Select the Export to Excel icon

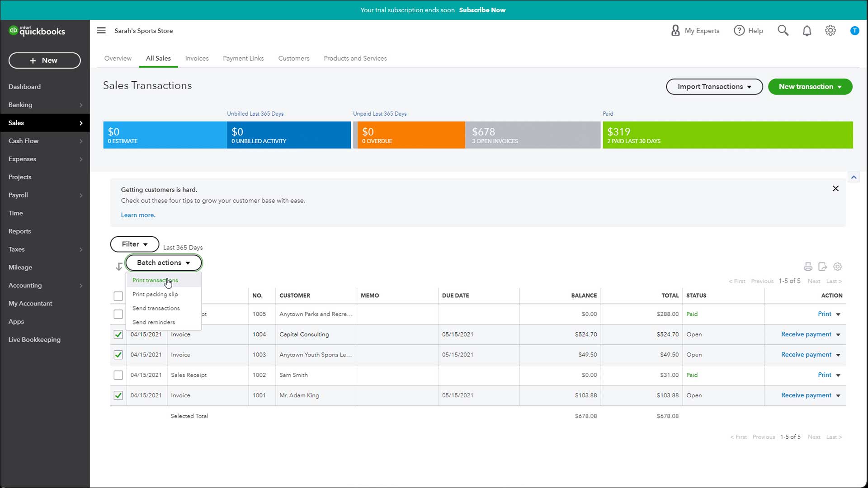[823, 267]
